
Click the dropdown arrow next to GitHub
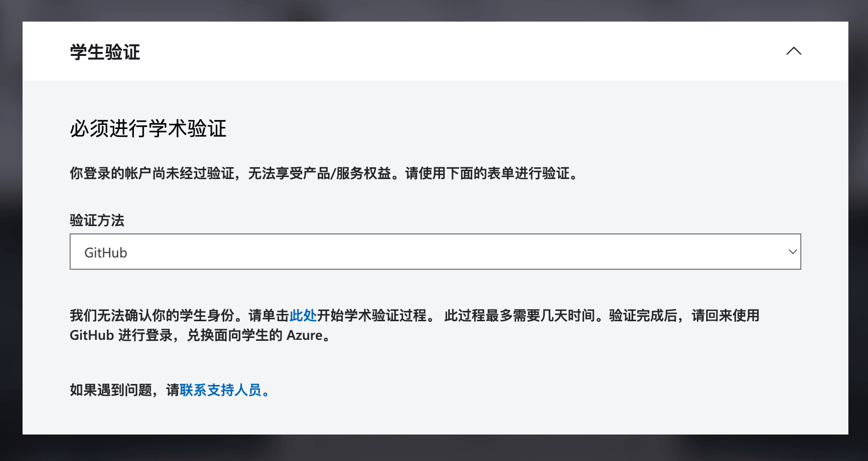pyautogui.click(x=792, y=252)
